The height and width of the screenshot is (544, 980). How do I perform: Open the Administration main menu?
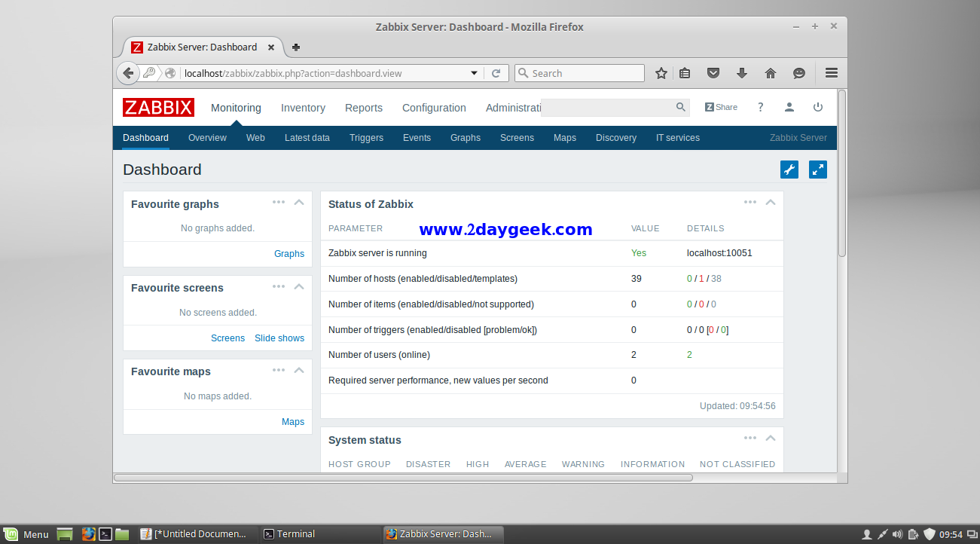[514, 108]
